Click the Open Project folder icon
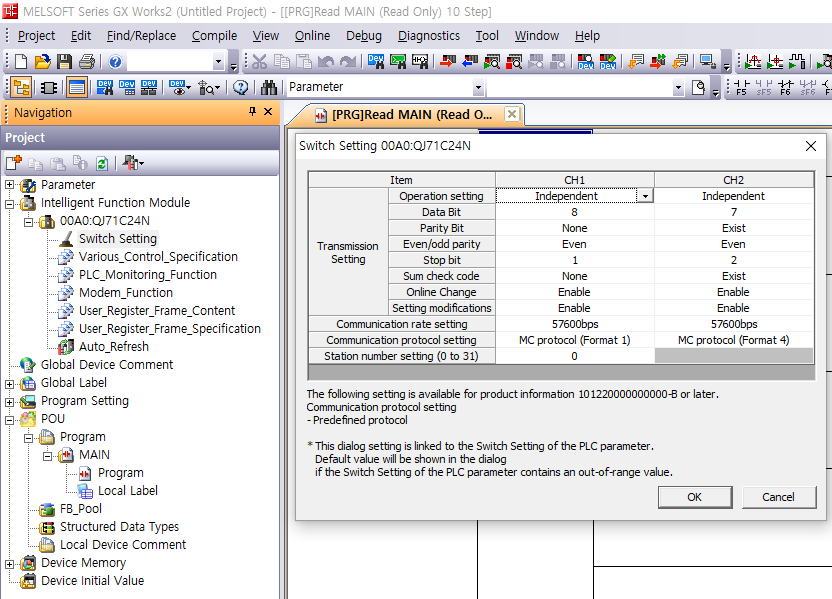Screen dimensions: 832x599 click(x=42, y=62)
